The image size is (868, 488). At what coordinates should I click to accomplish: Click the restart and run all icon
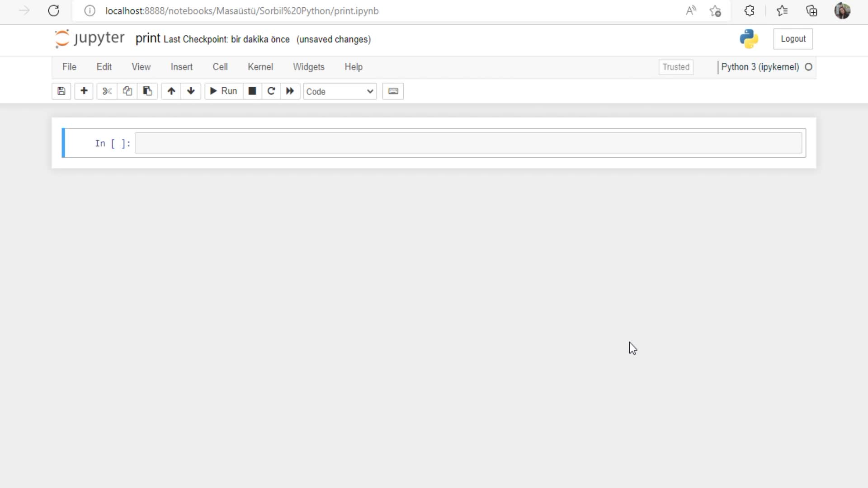coord(290,91)
